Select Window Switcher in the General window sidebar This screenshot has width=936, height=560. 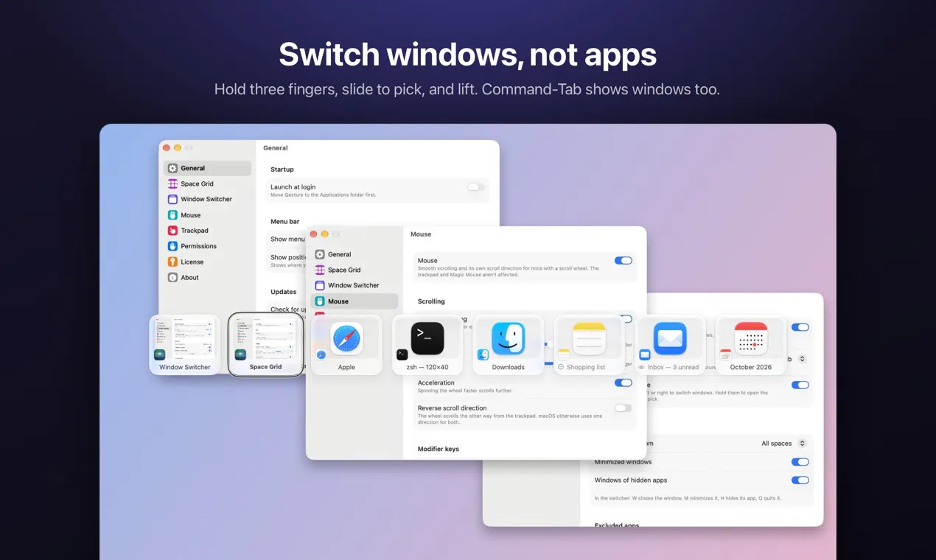coord(207,199)
